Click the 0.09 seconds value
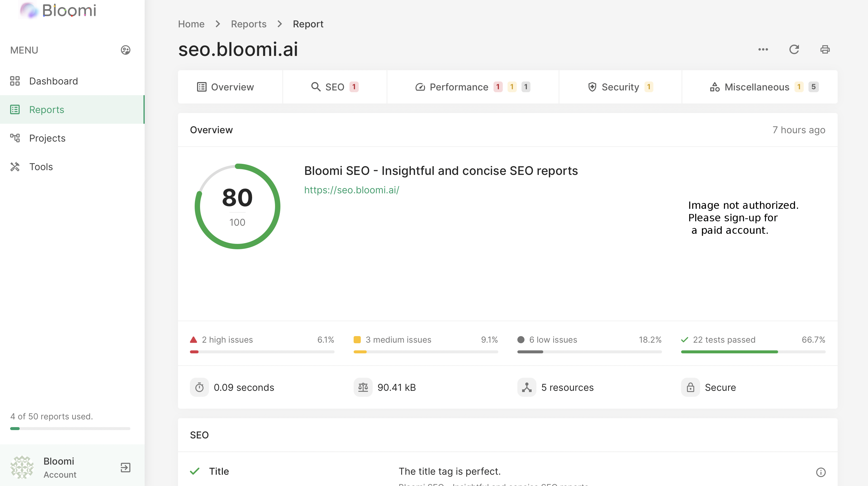 point(243,387)
